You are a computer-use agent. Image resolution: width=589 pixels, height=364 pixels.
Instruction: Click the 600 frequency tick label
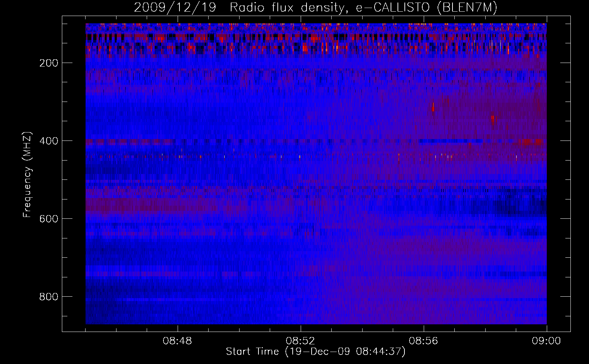coord(49,219)
